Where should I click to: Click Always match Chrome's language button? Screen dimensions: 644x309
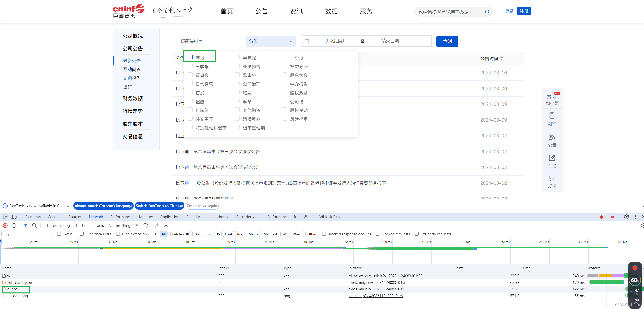click(103, 206)
